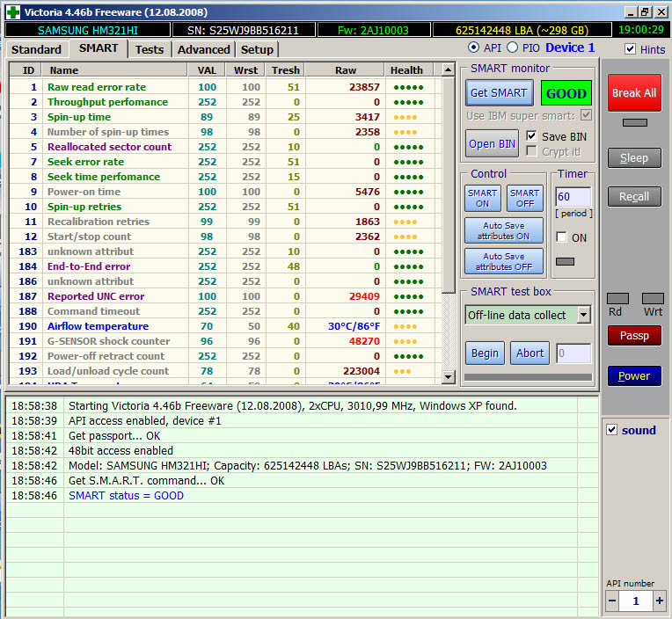Click the ID column header
This screenshot has height=619, width=672.
click(x=26, y=69)
